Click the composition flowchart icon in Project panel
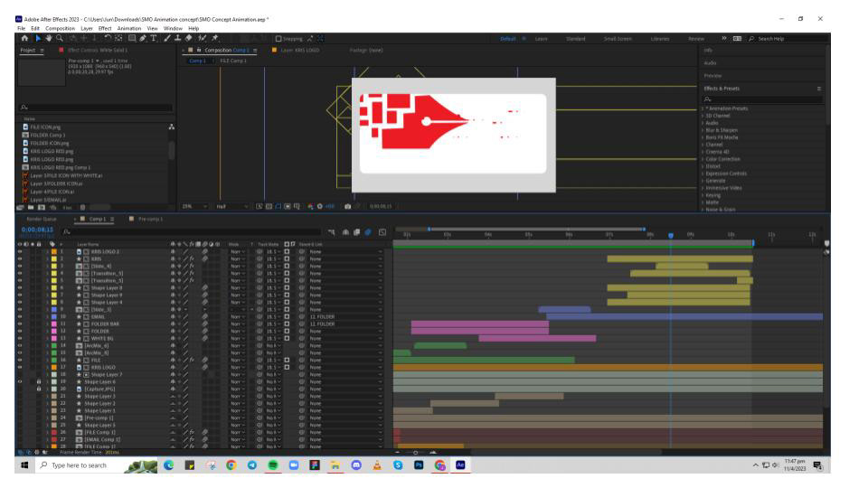Viewport: 868px width, 488px height. (172, 127)
